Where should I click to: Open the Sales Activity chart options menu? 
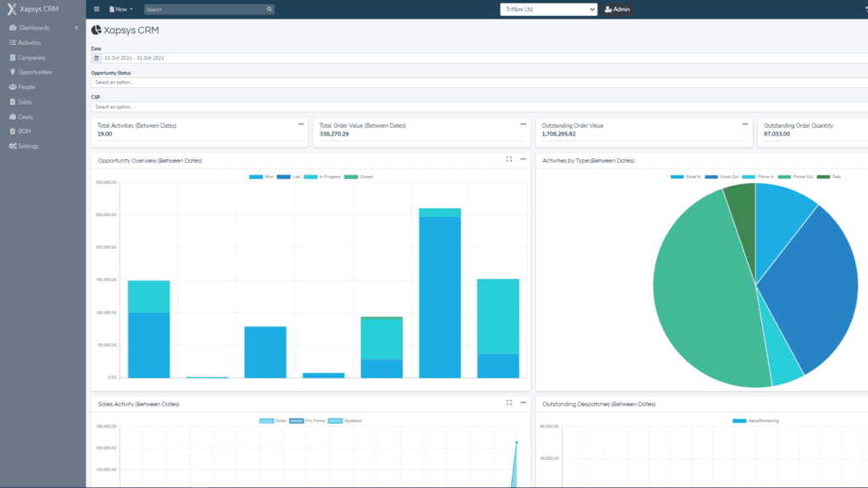point(523,402)
